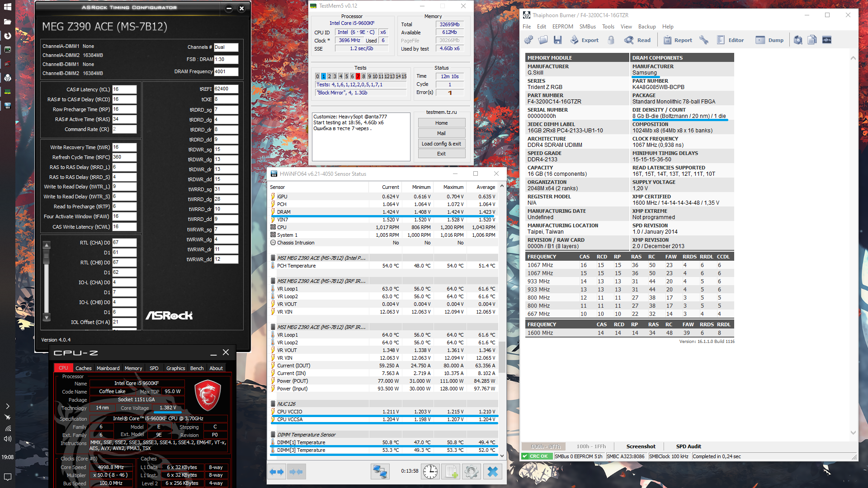Open the EEPROM menu
The height and width of the screenshot is (488, 868).
(x=562, y=27)
